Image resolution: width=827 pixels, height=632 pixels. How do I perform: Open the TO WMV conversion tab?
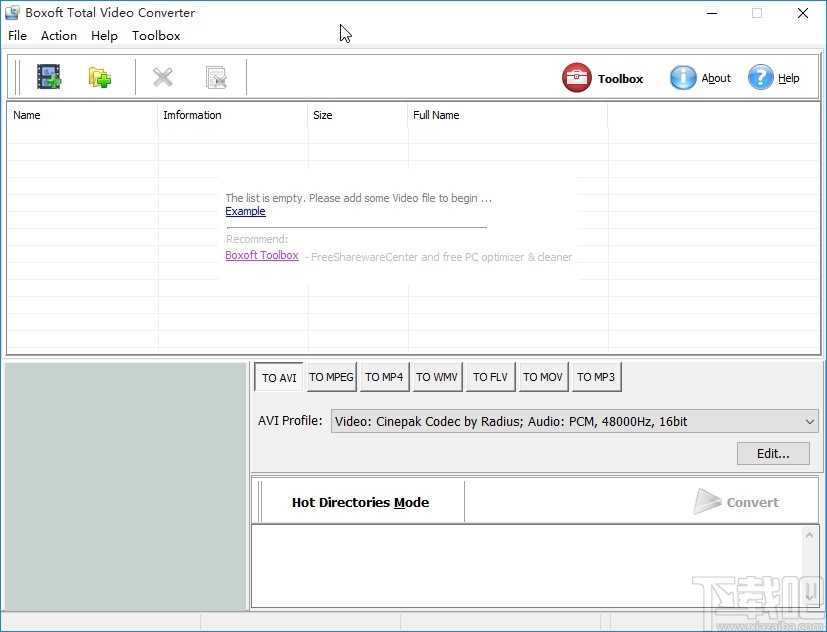click(x=437, y=377)
